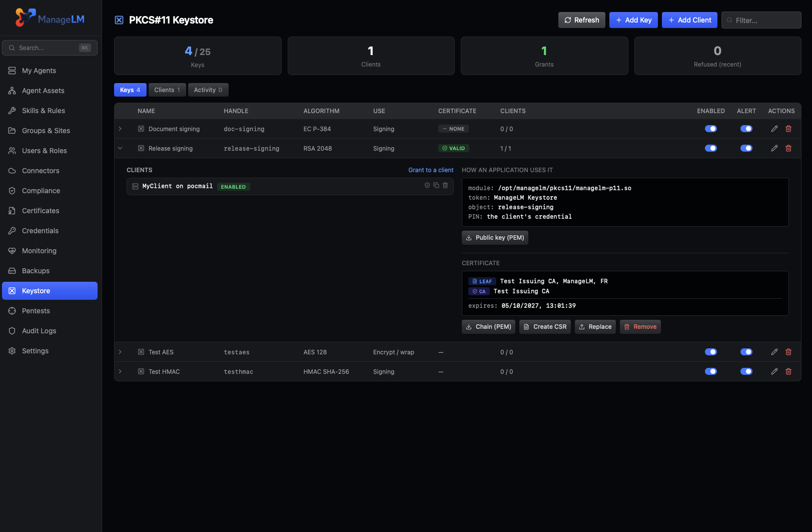Open Agent Assets in the sidebar
Image resolution: width=812 pixels, height=532 pixels.
[50, 91]
